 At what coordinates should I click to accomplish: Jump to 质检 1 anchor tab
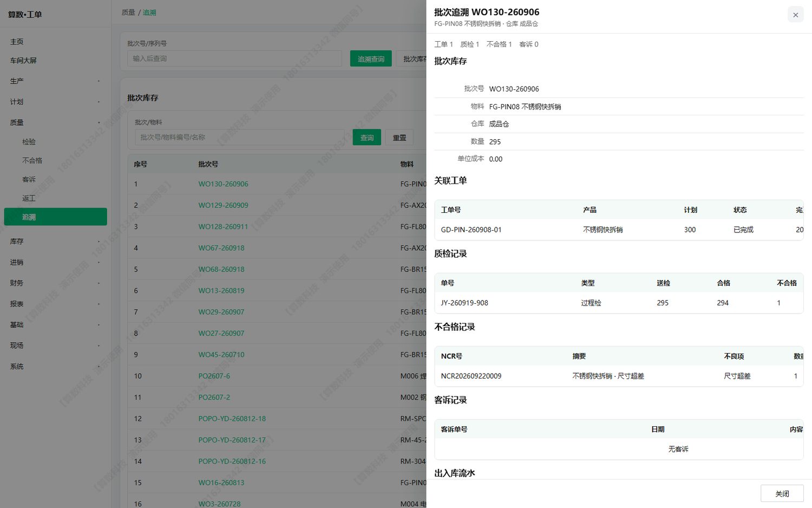[469, 44]
